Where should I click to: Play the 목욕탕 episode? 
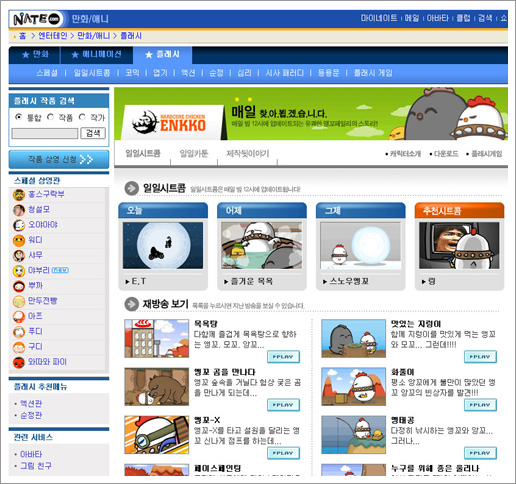pyautogui.click(x=283, y=357)
